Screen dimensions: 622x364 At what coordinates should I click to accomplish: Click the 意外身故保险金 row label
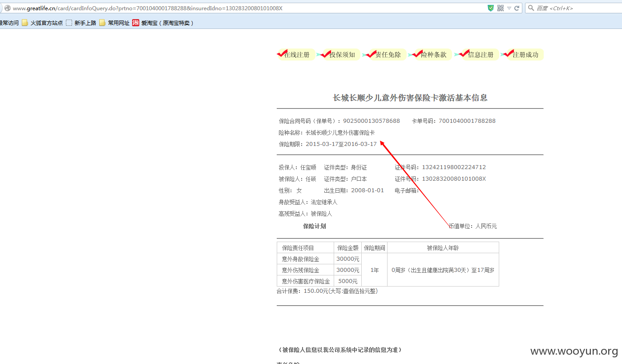[x=301, y=259]
